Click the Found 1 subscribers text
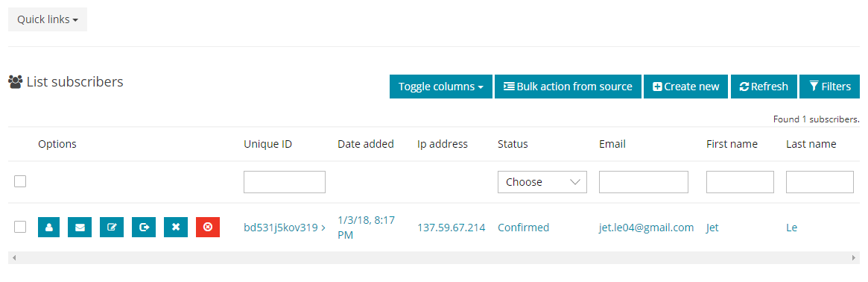Screen dimensions: 868x282 point(816,119)
